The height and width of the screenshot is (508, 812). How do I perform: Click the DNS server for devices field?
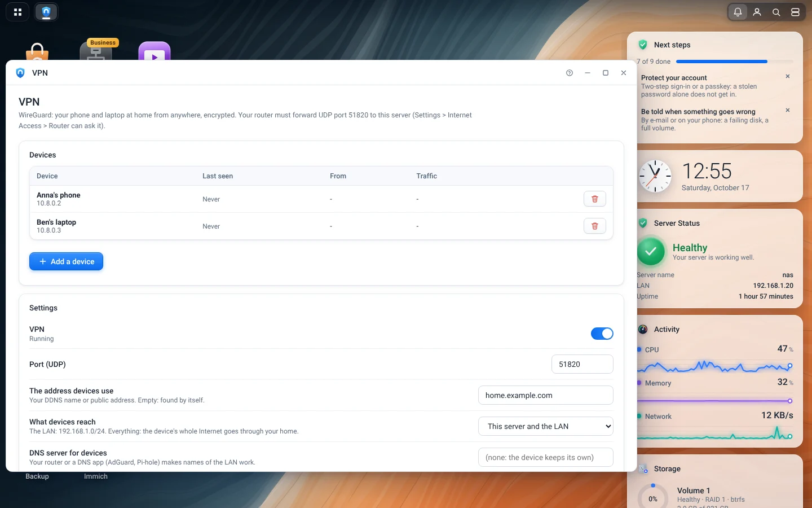click(x=546, y=457)
